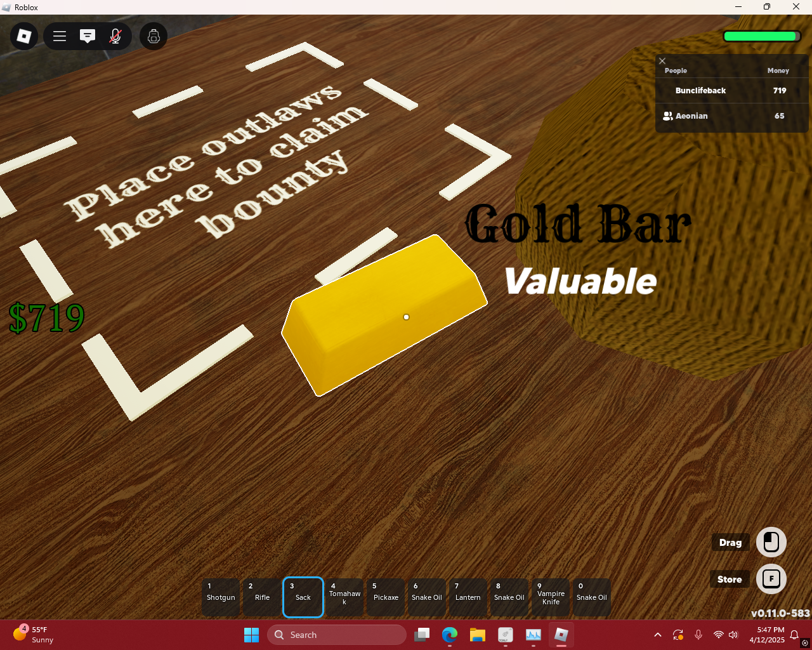Click the $719 money display
Screen dimensions: 812x650
[x=47, y=318]
